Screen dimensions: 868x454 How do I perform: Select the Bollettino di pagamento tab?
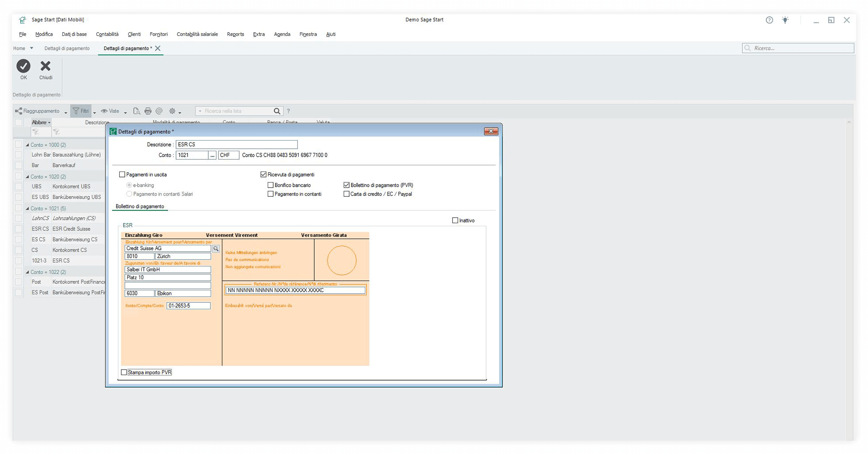140,206
